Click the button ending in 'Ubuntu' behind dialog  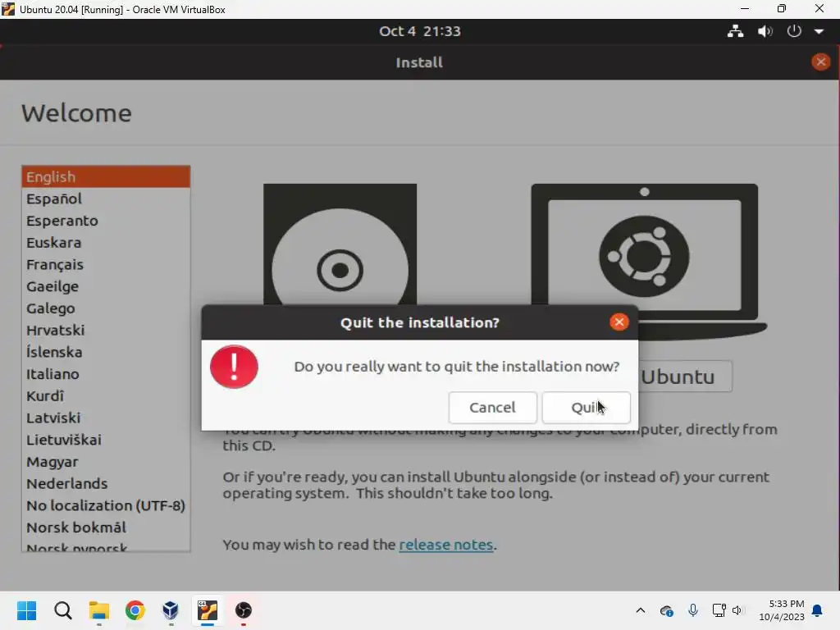pos(685,377)
